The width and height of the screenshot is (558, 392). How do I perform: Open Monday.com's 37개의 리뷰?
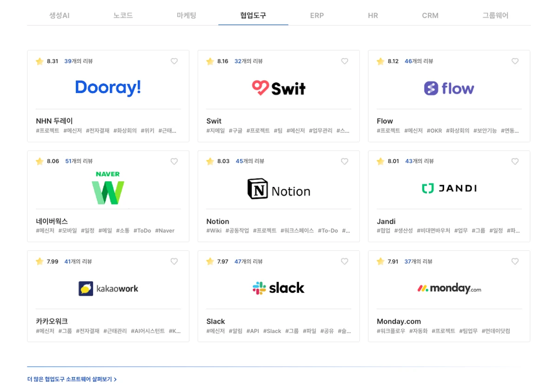point(418,261)
